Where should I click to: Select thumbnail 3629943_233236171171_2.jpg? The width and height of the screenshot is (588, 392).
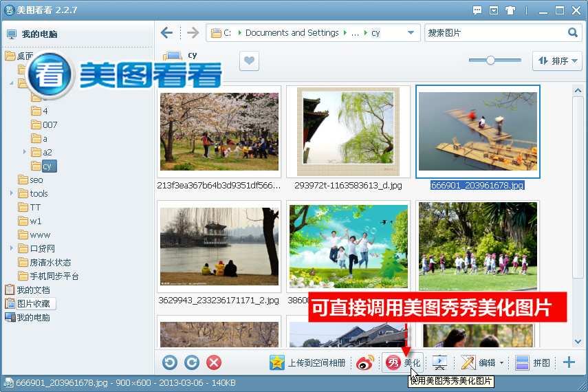tap(219, 246)
